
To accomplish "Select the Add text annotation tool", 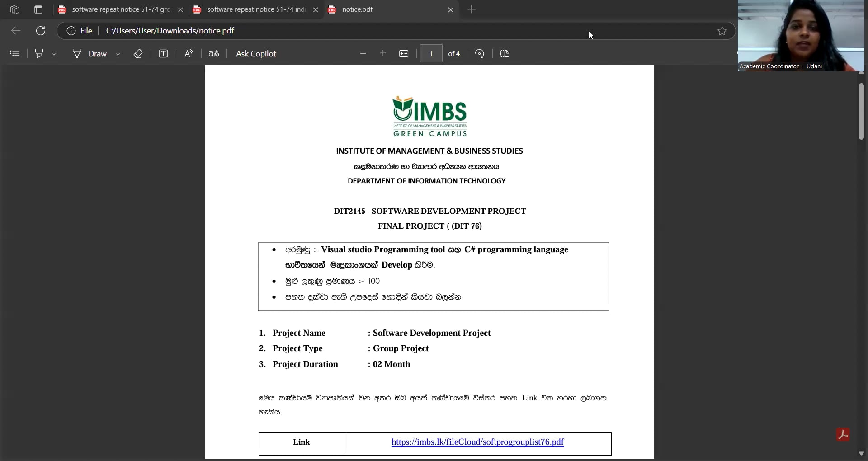I will point(163,53).
